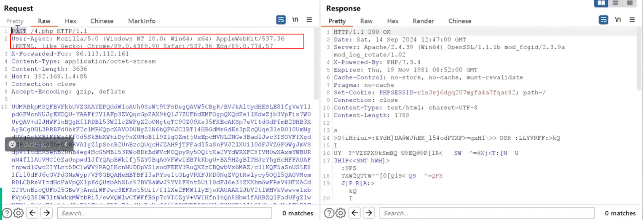Open search settings gear in Response panel
644x220 pixels.
(341, 213)
